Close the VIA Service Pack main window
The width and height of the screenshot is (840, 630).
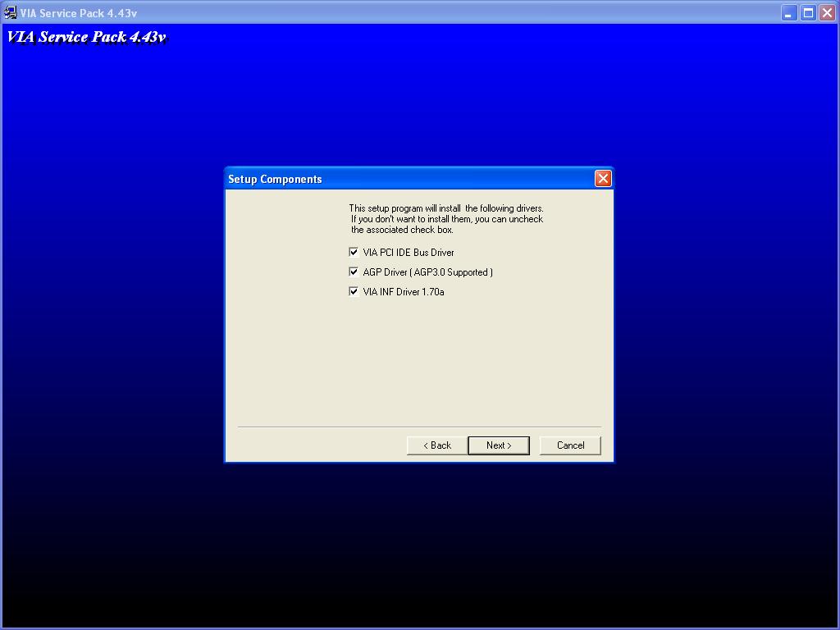coord(827,13)
